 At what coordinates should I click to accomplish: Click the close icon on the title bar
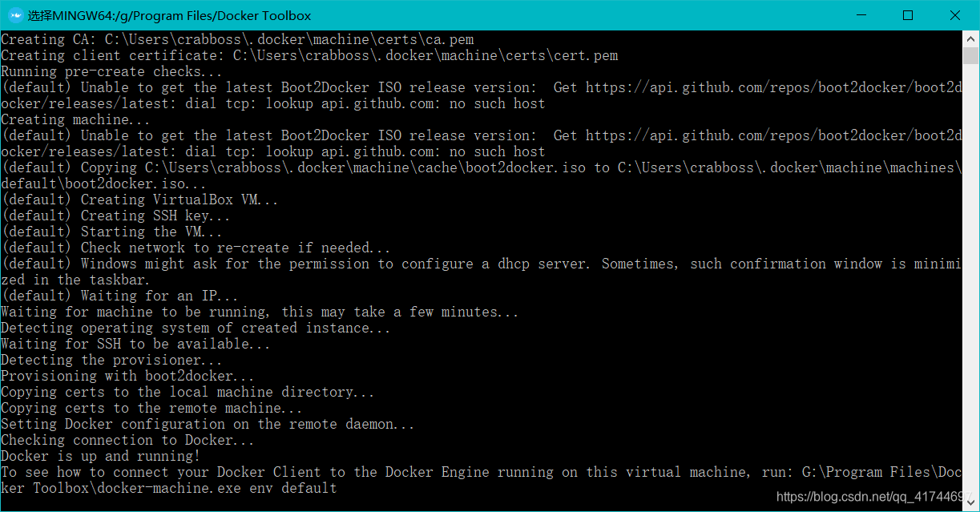tap(955, 14)
